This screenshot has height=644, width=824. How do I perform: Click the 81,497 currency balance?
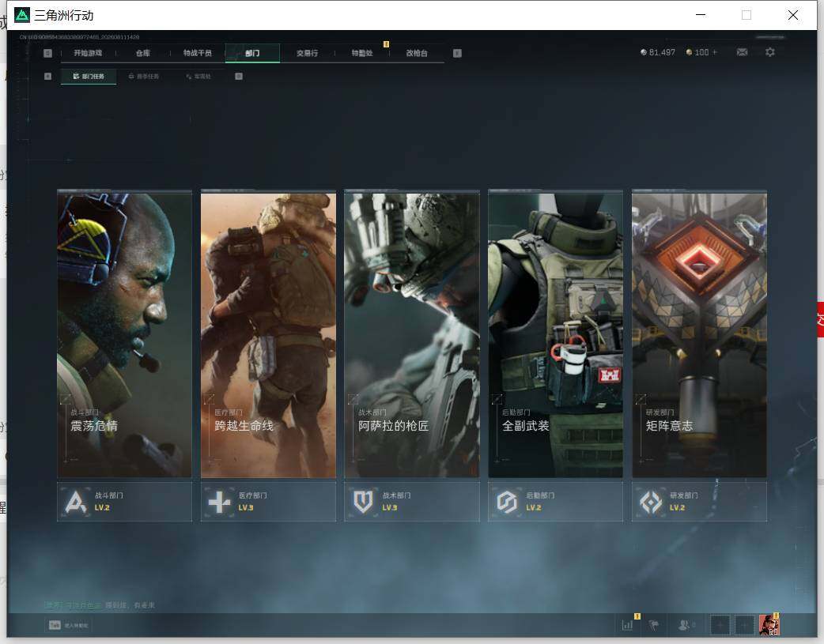click(x=657, y=52)
